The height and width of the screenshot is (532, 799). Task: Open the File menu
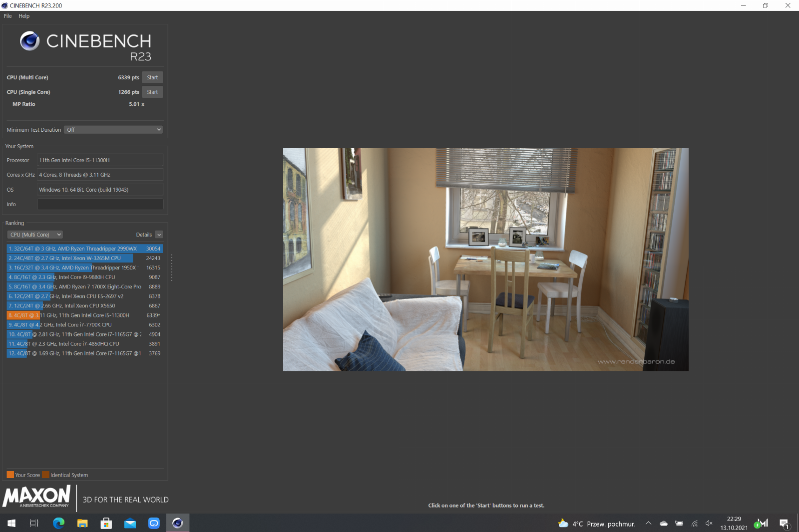coord(7,16)
